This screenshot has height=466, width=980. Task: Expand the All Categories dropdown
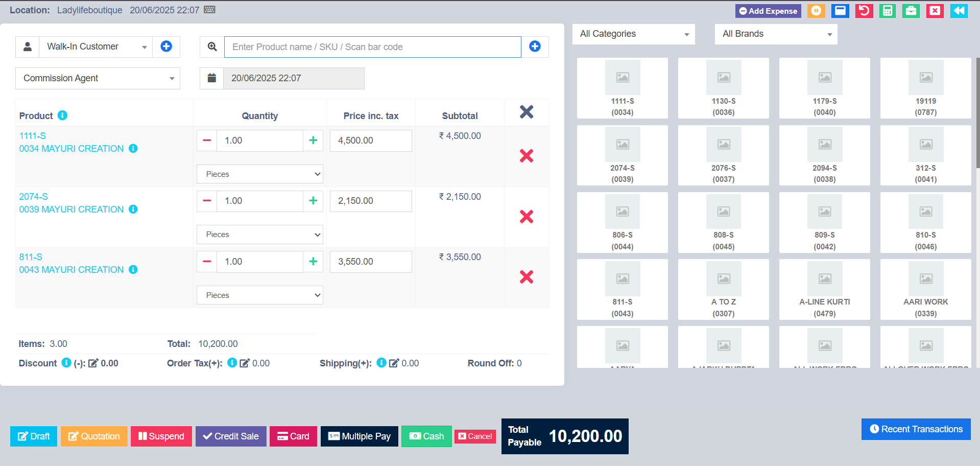(633, 34)
